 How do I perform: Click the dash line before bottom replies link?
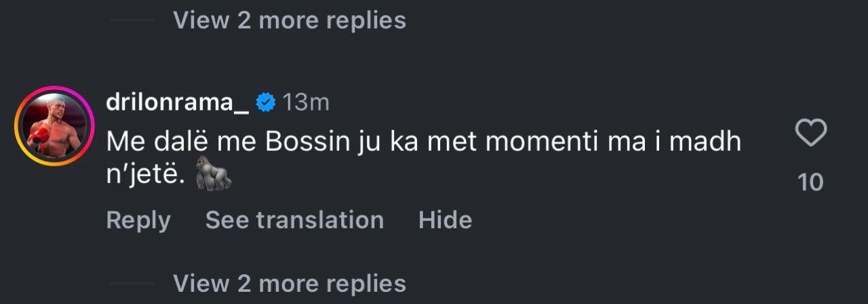click(x=132, y=283)
